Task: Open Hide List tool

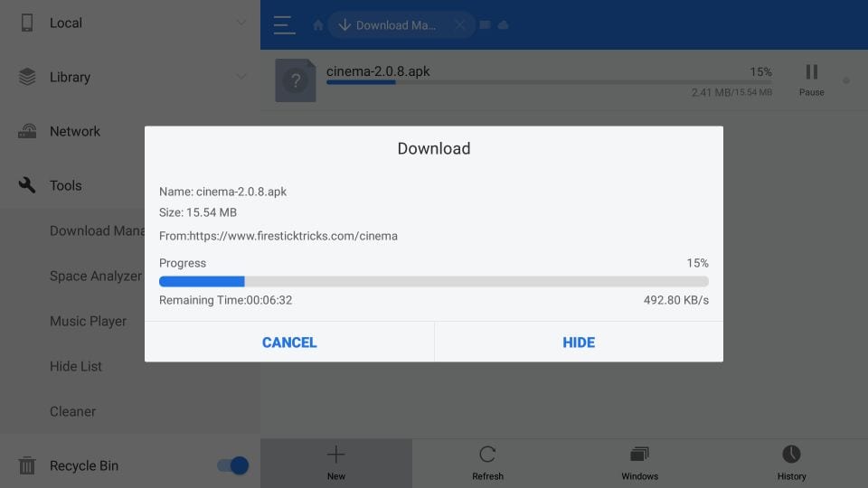Action: coord(76,366)
